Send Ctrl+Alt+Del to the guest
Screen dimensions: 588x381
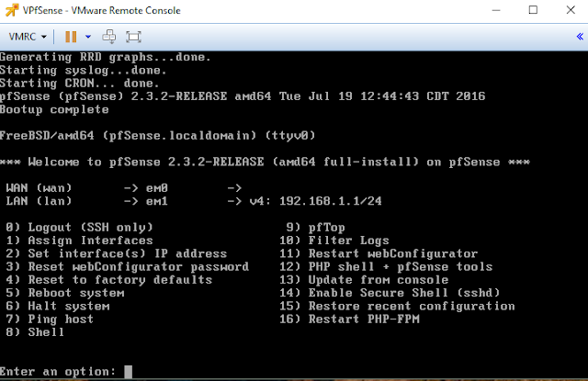[109, 37]
